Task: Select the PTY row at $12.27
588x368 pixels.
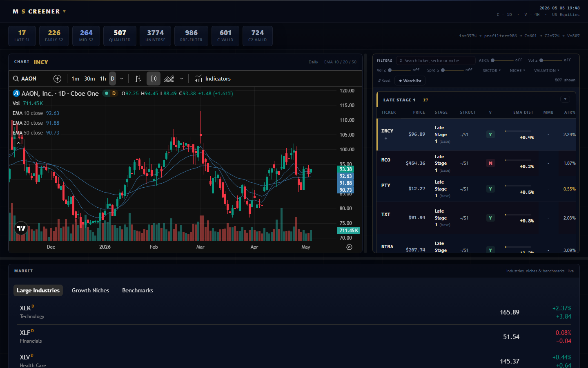Action: [476, 189]
